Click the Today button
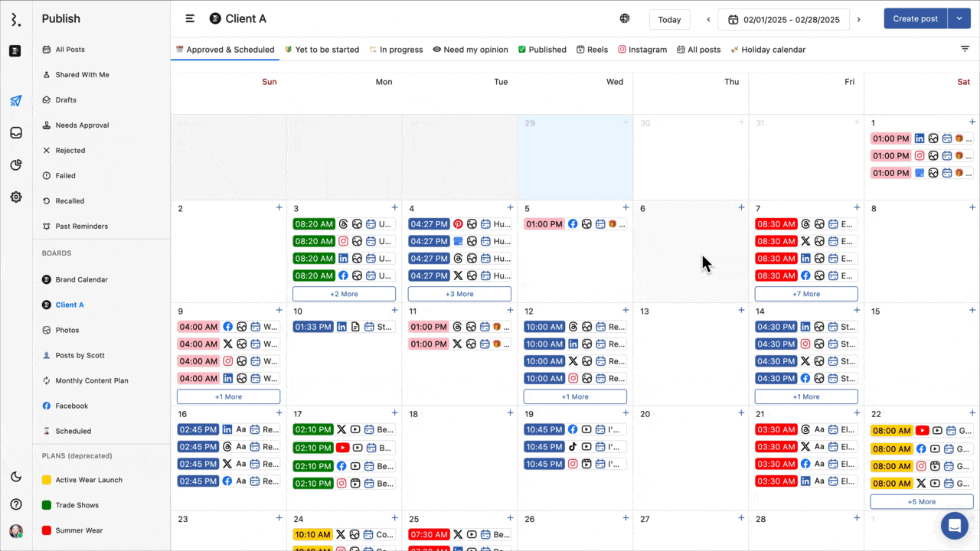This screenshot has width=980, height=551. [669, 19]
